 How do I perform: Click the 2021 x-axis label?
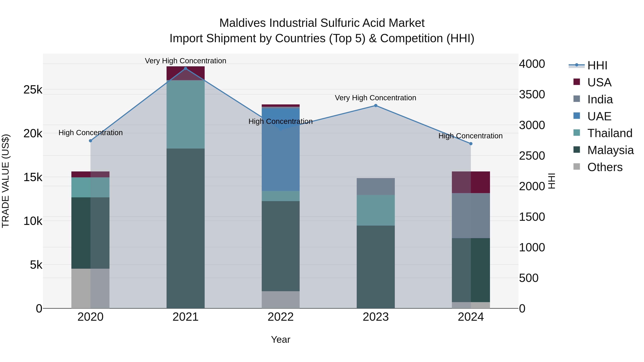tap(186, 317)
